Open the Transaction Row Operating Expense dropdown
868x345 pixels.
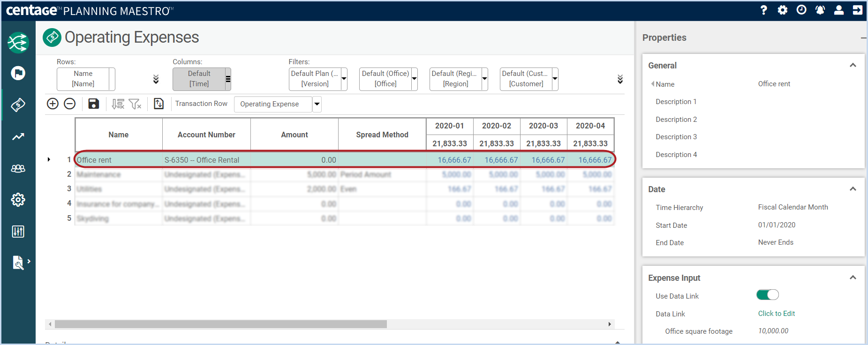[317, 104]
